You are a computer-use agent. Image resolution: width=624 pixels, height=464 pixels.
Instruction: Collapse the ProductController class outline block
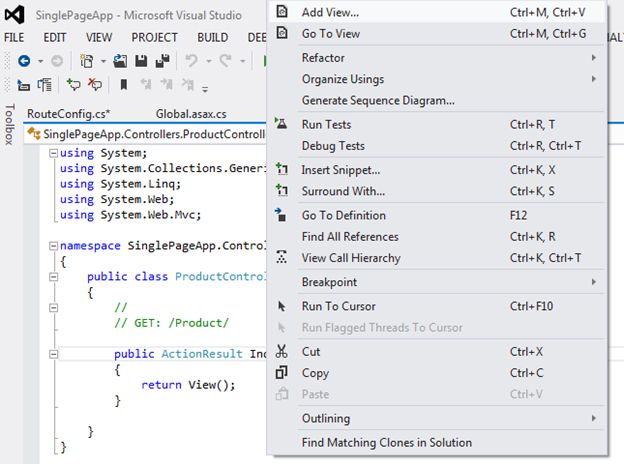52,276
